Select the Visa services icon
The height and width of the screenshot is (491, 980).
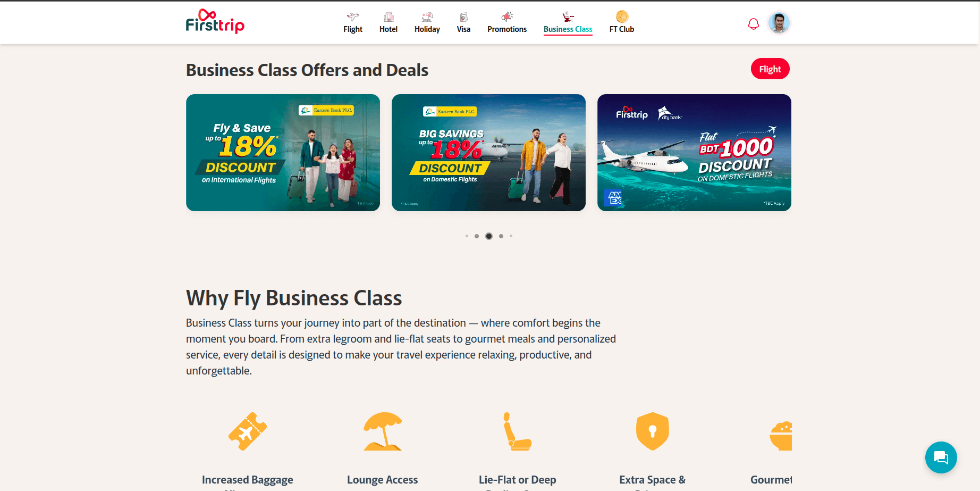tap(463, 16)
